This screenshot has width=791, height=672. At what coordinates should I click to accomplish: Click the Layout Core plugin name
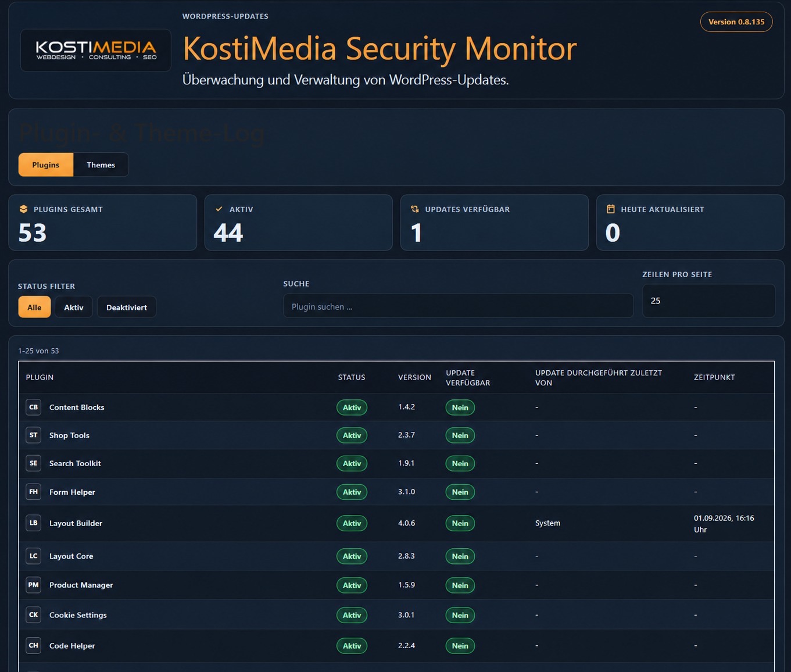[x=71, y=556]
